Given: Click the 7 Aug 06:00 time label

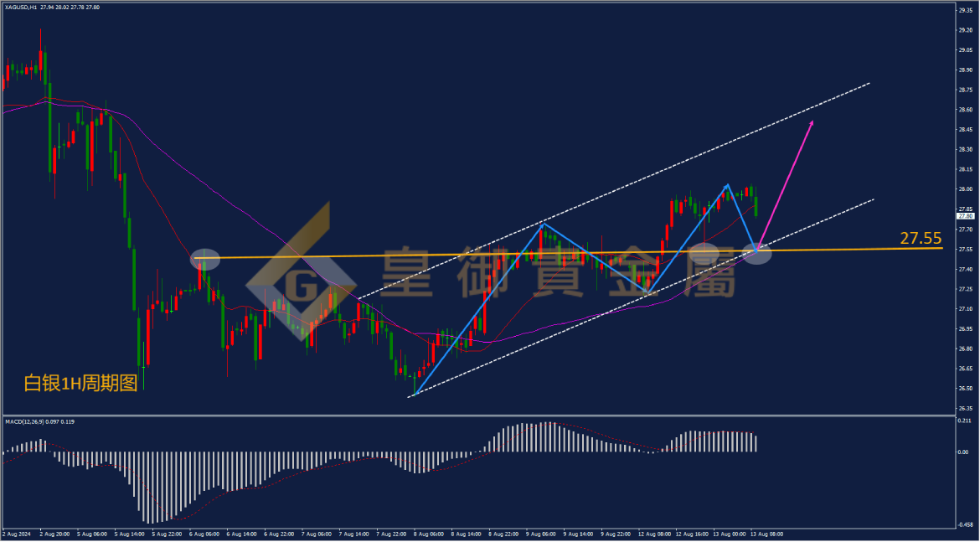Looking at the screenshot, I should (x=317, y=534).
